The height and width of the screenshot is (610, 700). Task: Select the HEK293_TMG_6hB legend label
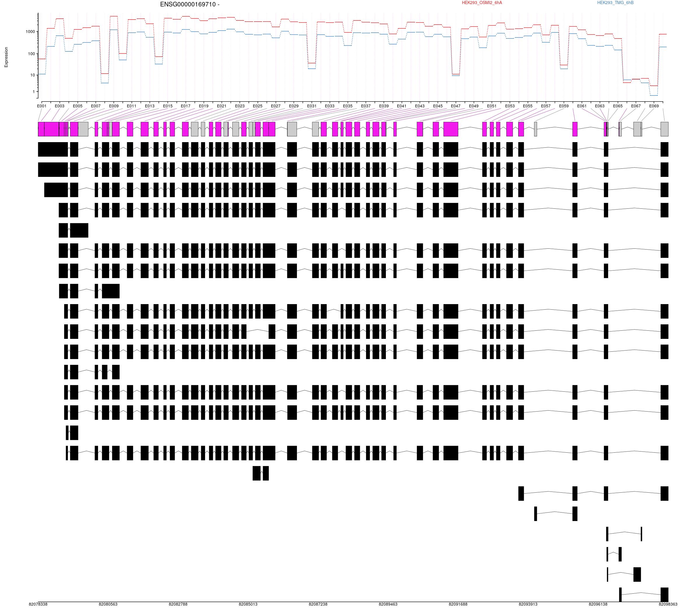click(615, 3)
